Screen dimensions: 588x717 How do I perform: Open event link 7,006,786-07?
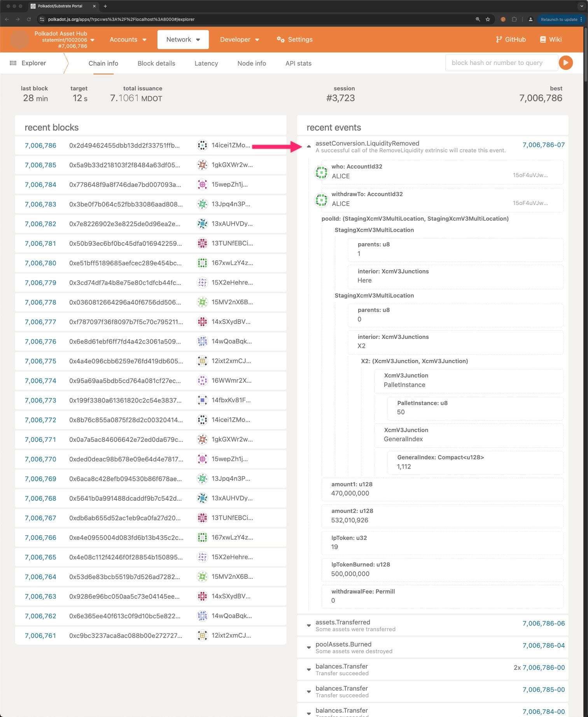click(x=543, y=145)
